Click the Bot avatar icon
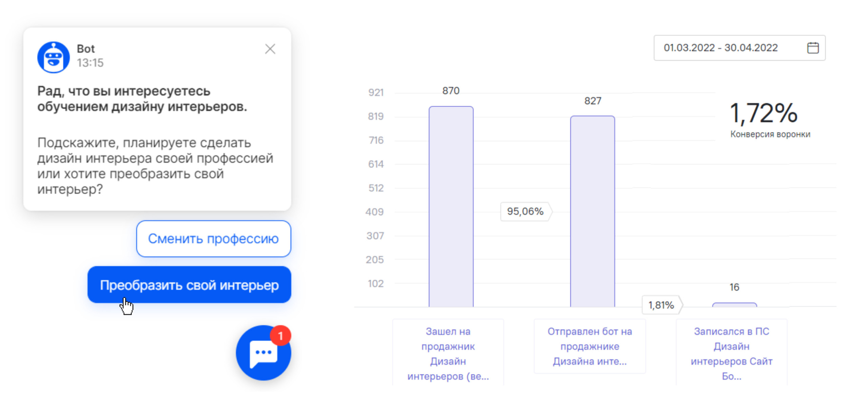The height and width of the screenshot is (412, 868). 53,57
